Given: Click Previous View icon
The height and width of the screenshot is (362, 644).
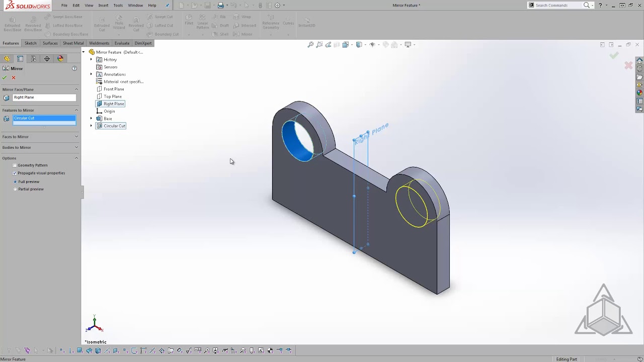Looking at the screenshot, I should [328, 45].
